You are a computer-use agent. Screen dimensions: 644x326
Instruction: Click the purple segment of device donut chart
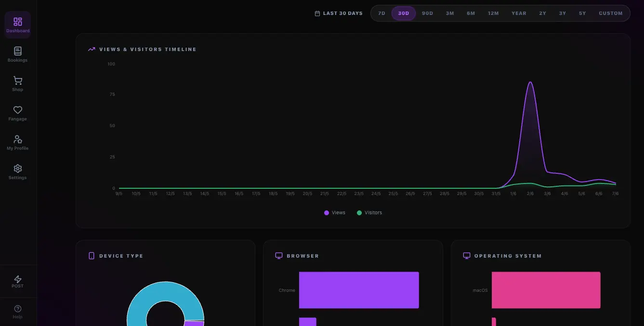(x=195, y=324)
